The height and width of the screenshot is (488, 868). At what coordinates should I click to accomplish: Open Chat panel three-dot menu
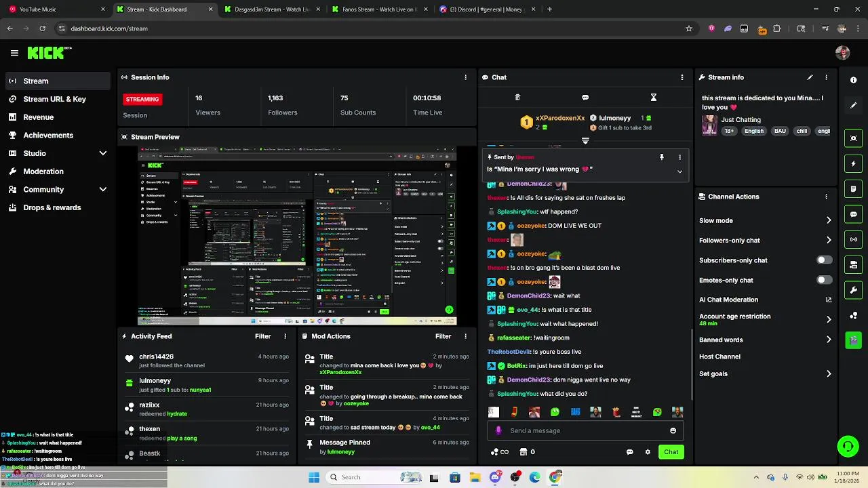coord(682,77)
